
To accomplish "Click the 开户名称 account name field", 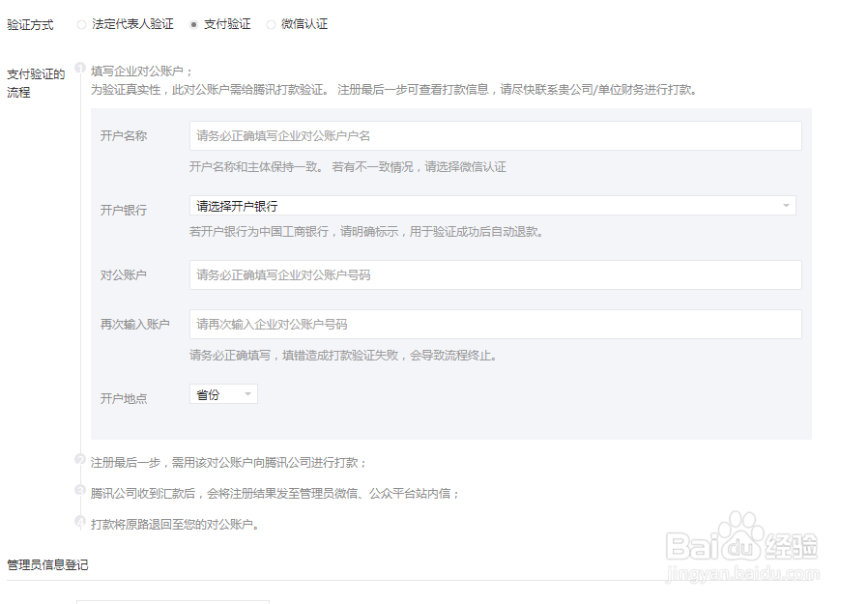I will (x=495, y=135).
